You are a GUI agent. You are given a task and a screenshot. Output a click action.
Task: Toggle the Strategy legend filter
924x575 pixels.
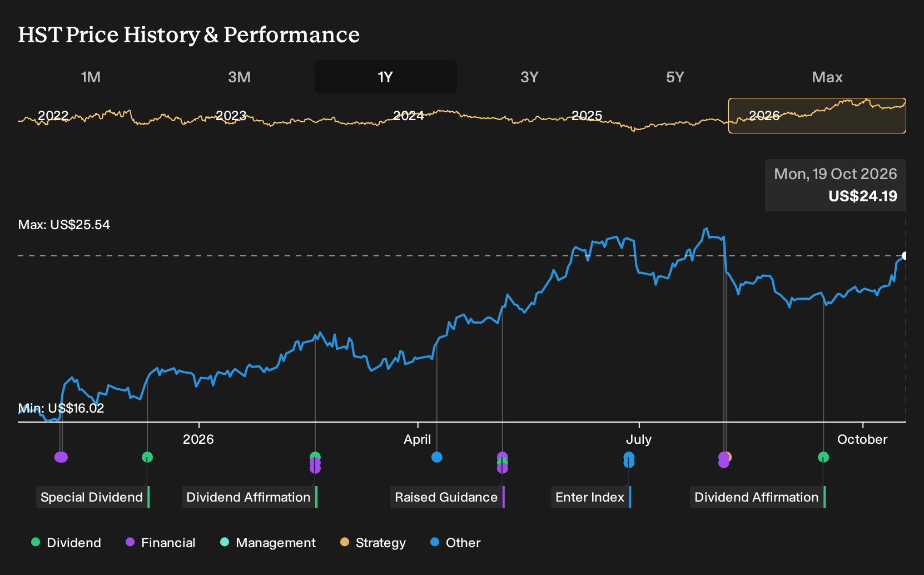[x=373, y=543]
